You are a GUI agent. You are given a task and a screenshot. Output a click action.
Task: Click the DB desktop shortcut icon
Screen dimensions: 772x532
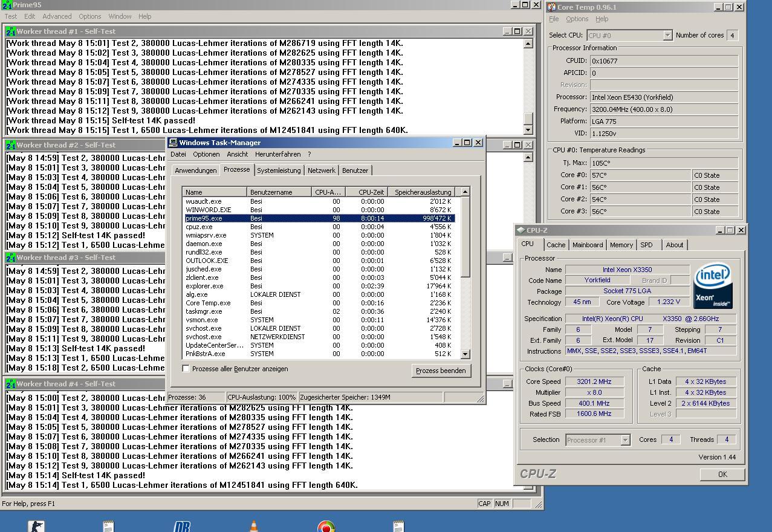181,527
